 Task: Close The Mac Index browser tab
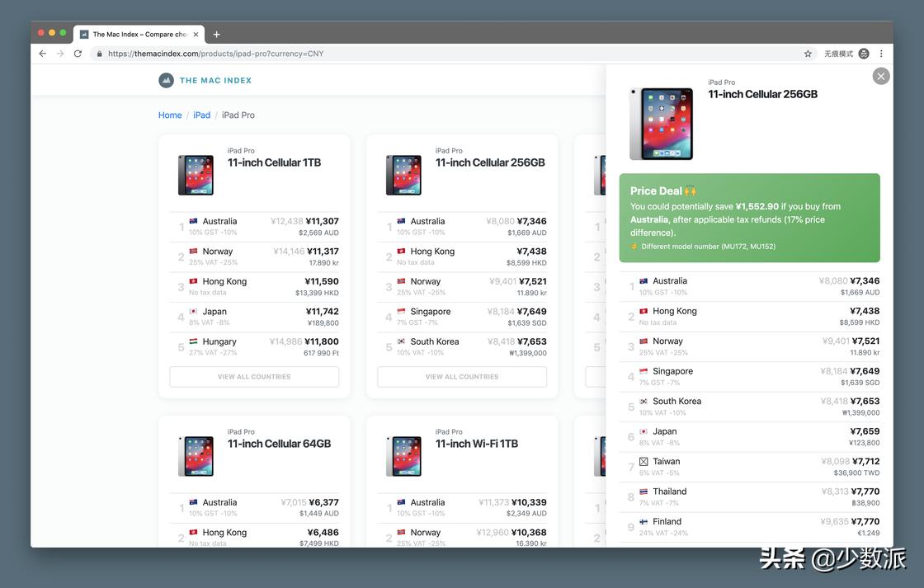[x=196, y=35]
